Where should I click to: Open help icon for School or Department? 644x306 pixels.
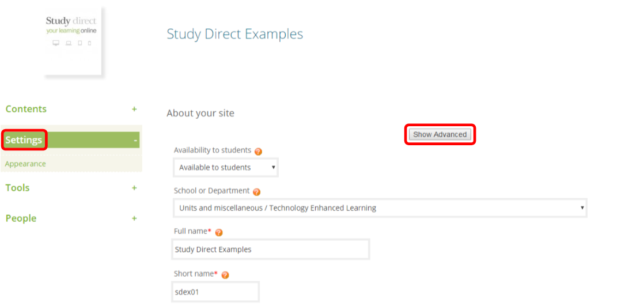[257, 192]
